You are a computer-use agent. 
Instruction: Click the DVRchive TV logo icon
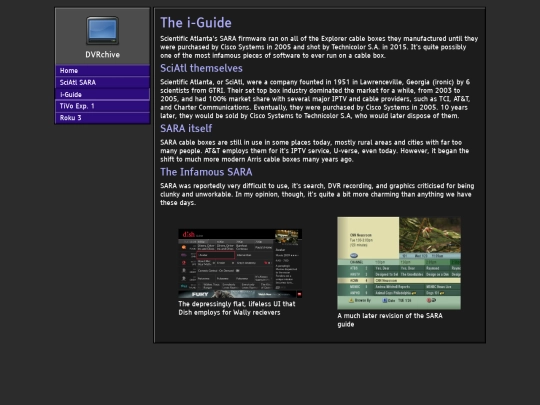(102, 30)
